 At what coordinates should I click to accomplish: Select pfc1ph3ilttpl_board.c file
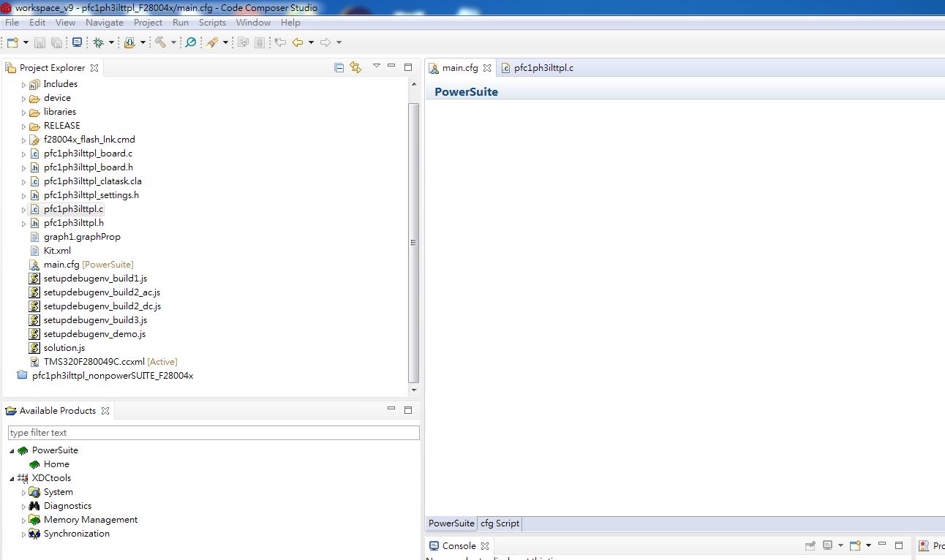[88, 154]
